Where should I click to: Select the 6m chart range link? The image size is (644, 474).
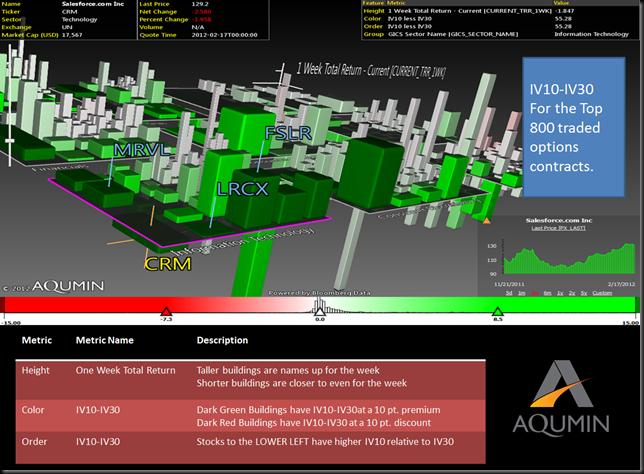coord(547,293)
